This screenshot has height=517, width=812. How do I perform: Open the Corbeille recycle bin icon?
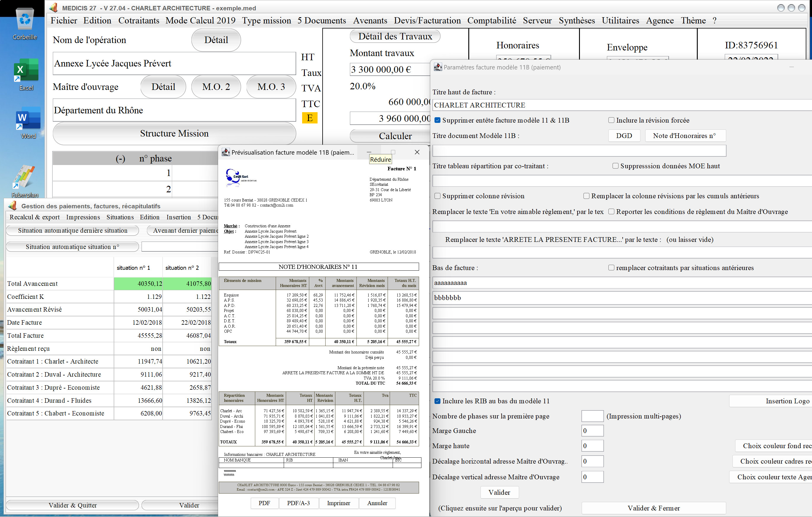pyautogui.click(x=25, y=24)
